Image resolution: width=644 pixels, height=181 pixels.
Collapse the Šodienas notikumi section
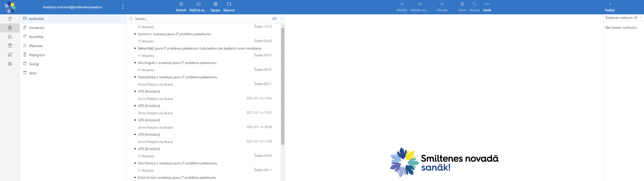(x=640, y=18)
